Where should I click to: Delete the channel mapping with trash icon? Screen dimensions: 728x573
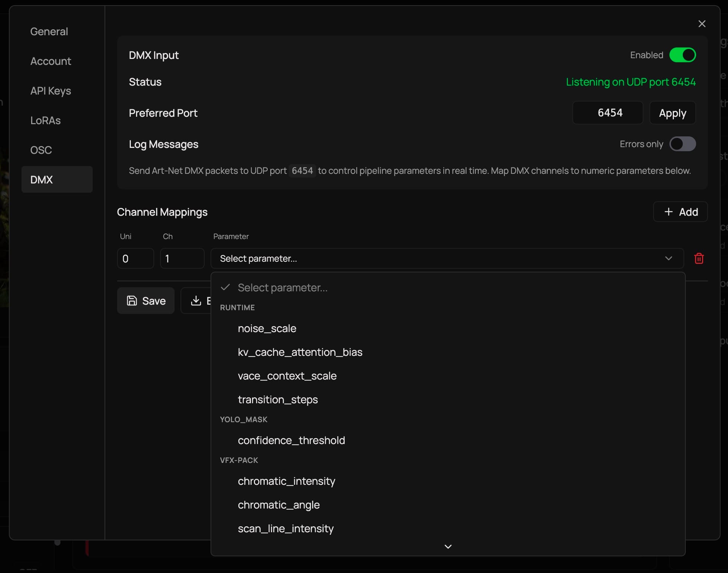pos(699,258)
